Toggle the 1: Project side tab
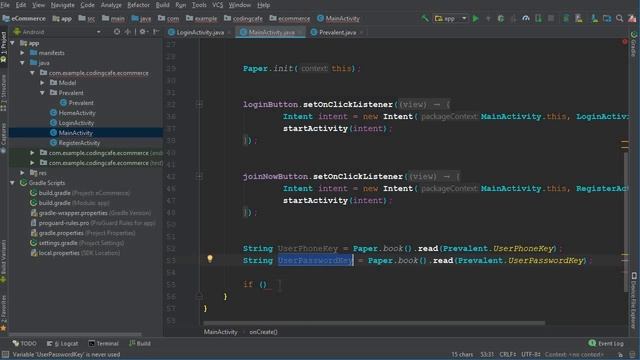Image resolution: width=640 pixels, height=360 pixels. click(4, 47)
